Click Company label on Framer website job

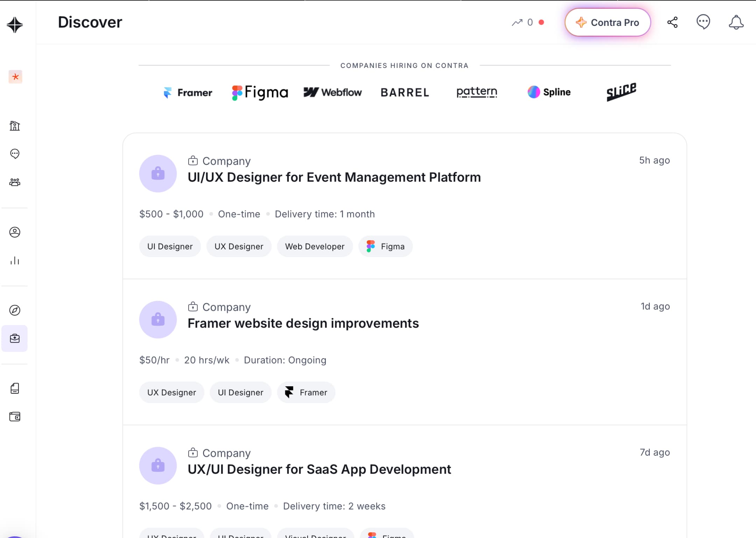(x=226, y=307)
